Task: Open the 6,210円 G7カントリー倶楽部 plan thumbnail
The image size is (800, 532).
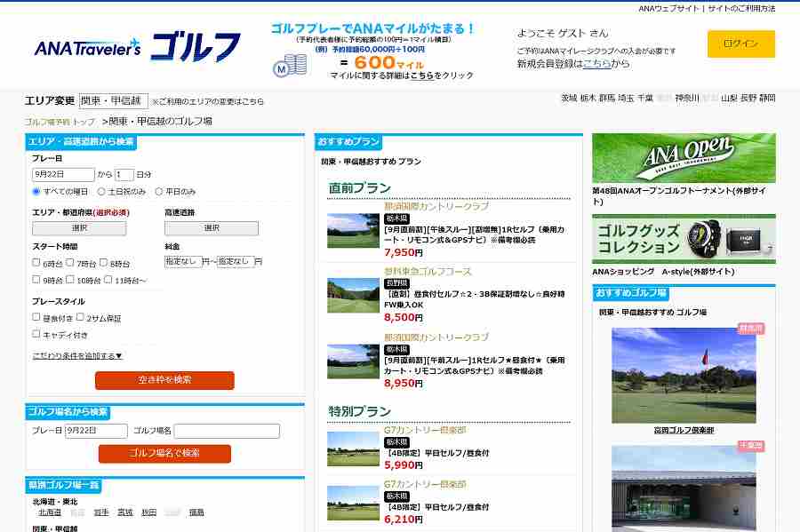Action: point(353,503)
